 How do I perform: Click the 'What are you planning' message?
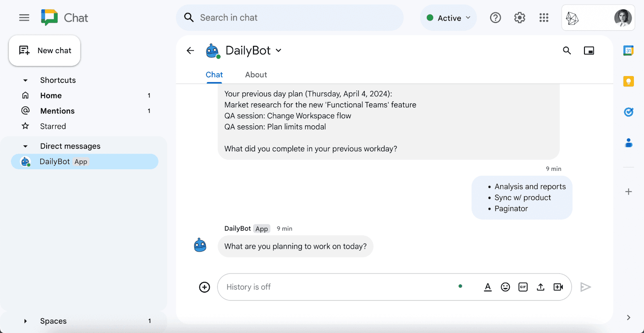click(x=295, y=246)
